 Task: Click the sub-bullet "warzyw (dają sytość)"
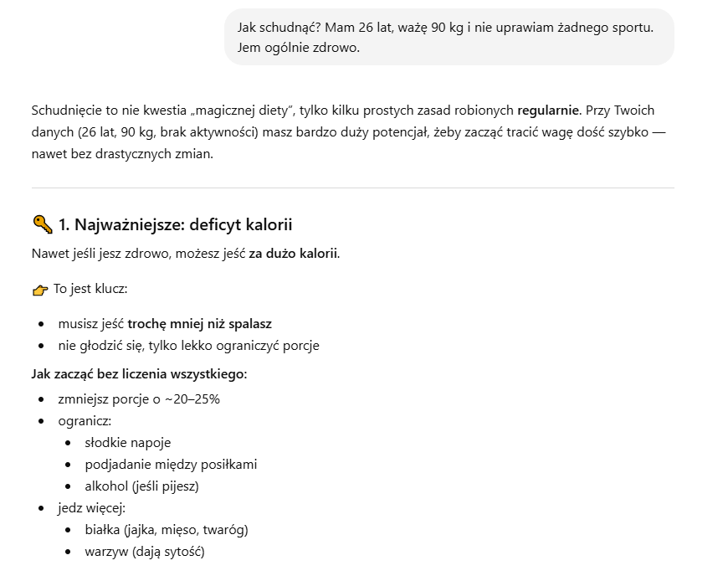[x=145, y=552]
